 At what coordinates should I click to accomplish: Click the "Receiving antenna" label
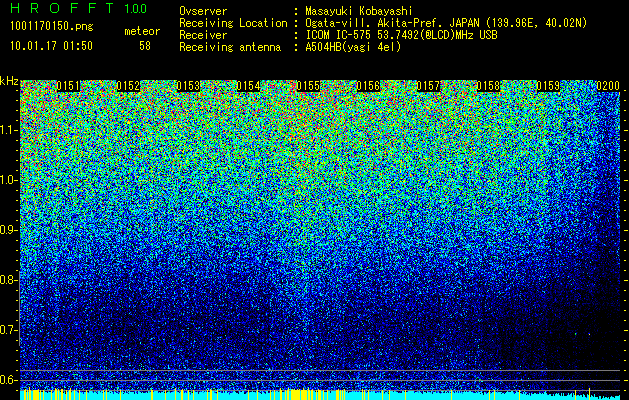click(x=230, y=47)
